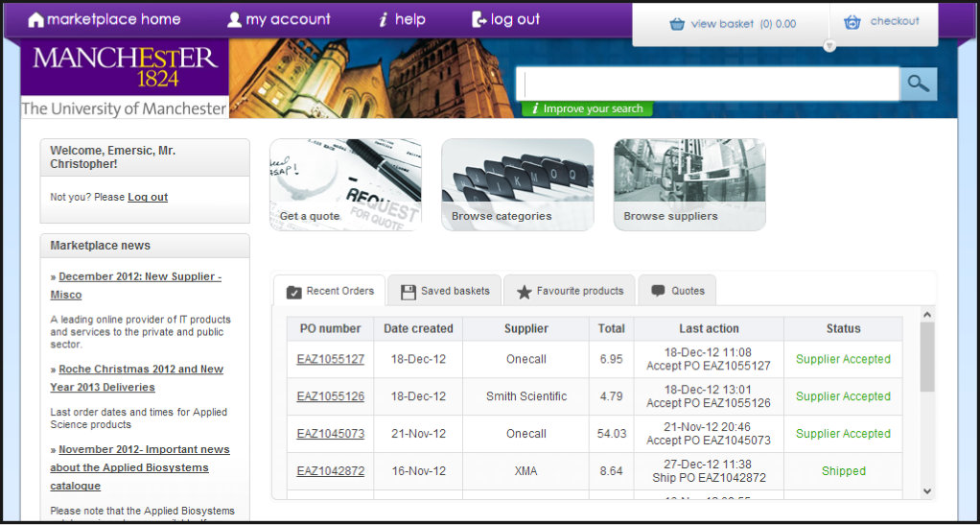This screenshot has height=525, width=980.
Task: Click Smith Scientific supplier cell
Action: tap(526, 396)
